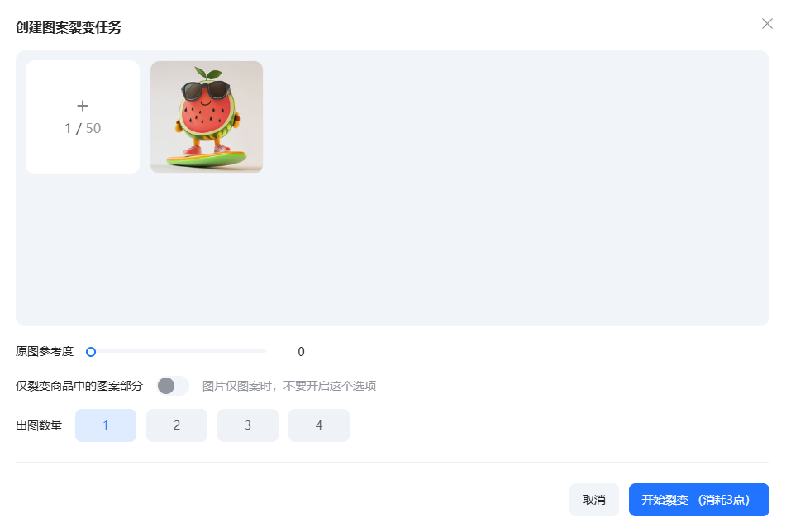Click the hint 图片仅图案时，不要开启这个选项
The image size is (786, 532).
pyautogui.click(x=289, y=386)
